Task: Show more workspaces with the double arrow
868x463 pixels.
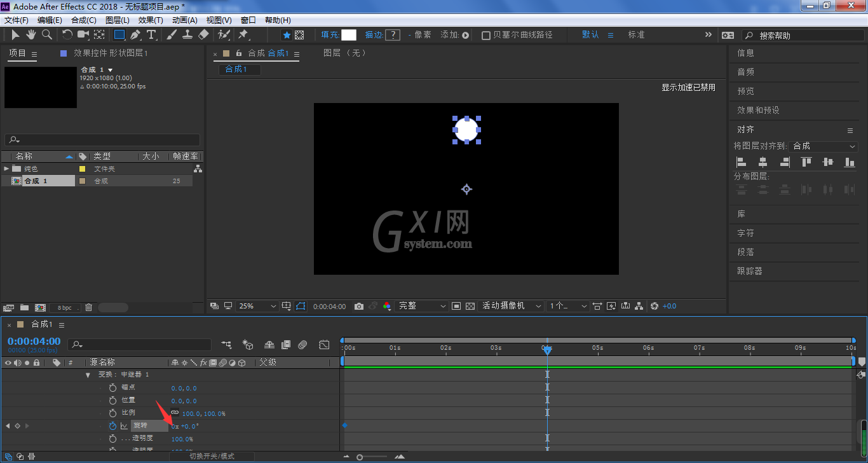Action: (x=709, y=35)
